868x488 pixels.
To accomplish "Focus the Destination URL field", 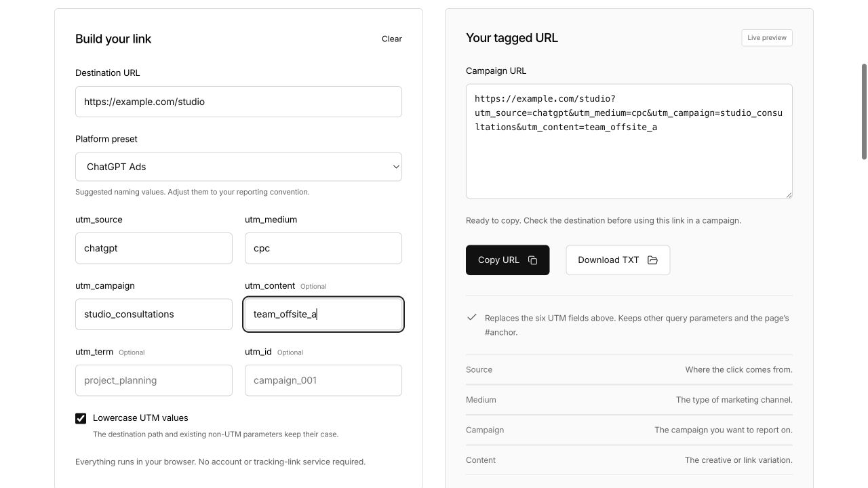I will (x=239, y=102).
